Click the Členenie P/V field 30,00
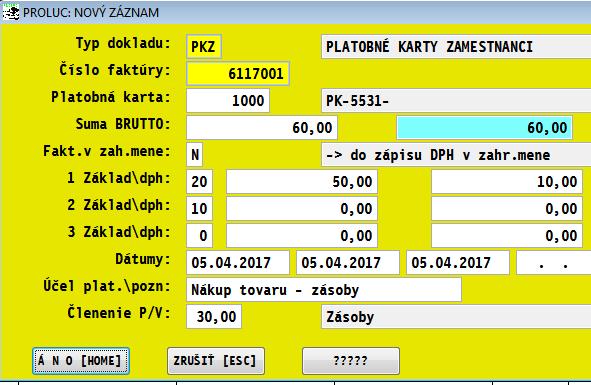 click(x=214, y=316)
